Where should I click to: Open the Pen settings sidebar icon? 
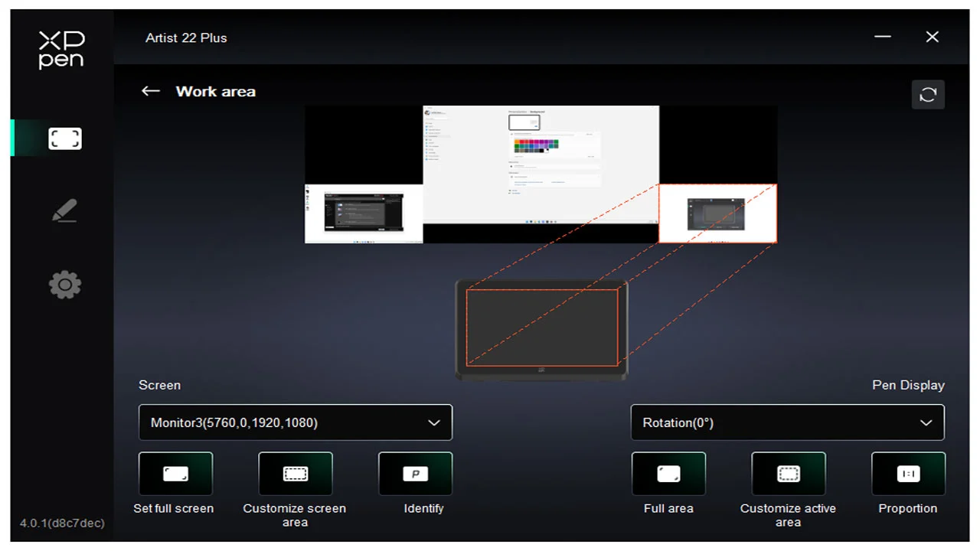tap(64, 211)
